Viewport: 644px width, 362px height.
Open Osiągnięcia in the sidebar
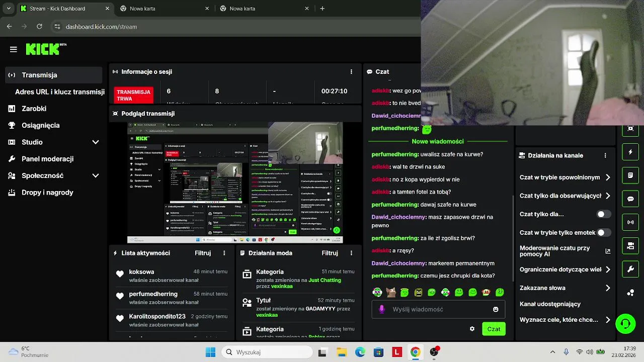point(40,125)
